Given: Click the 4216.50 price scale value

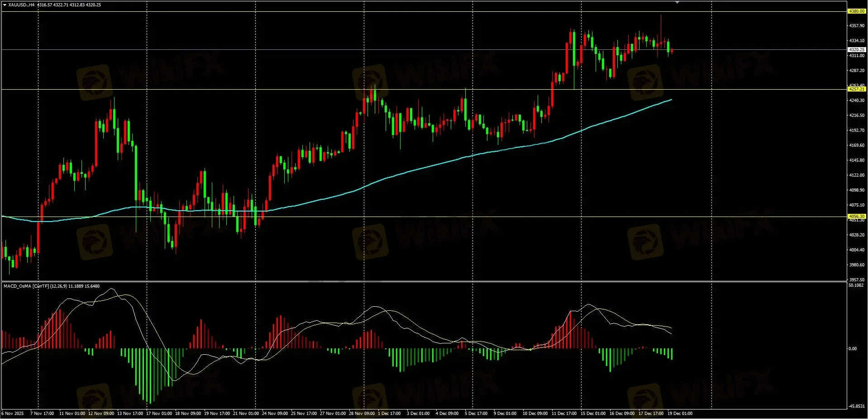Looking at the screenshot, I should click(x=857, y=116).
